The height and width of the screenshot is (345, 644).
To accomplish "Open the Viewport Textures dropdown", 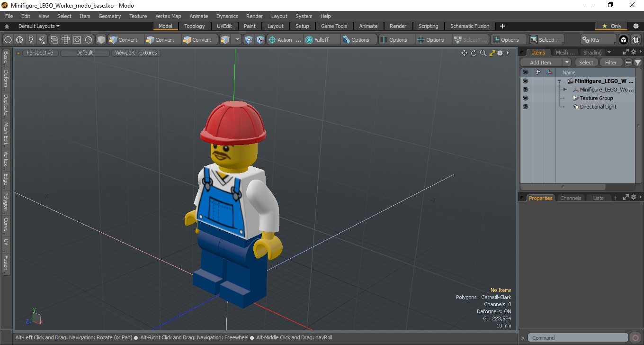I will pyautogui.click(x=136, y=53).
